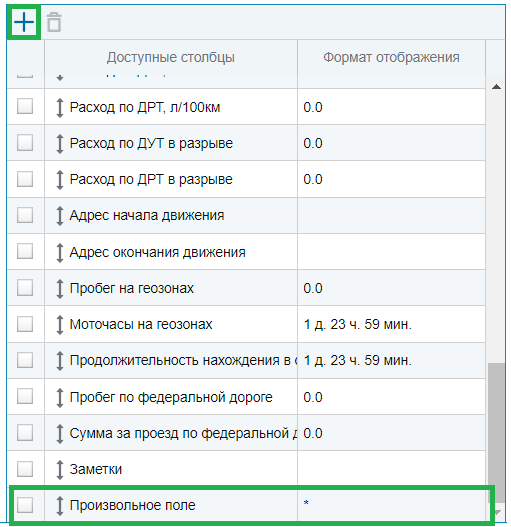The height and width of the screenshot is (527, 511).
Task: Check the Расход по ДРТ, л/100км checkbox
Action: 25,106
